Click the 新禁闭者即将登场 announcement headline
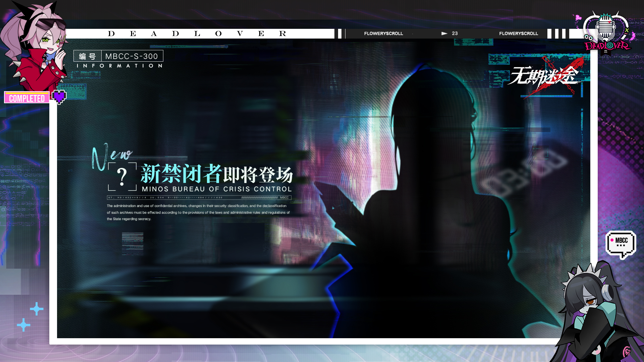644x362 pixels. pyautogui.click(x=216, y=174)
